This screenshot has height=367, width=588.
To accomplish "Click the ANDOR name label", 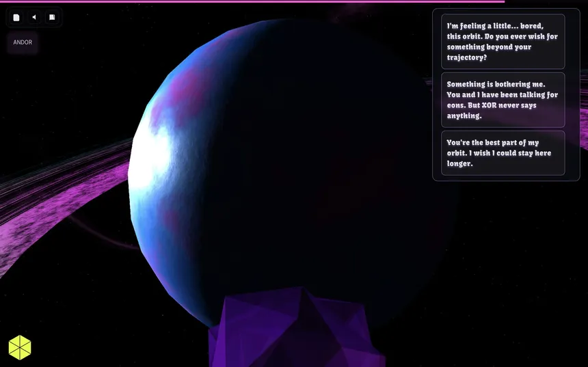I will click(x=23, y=42).
